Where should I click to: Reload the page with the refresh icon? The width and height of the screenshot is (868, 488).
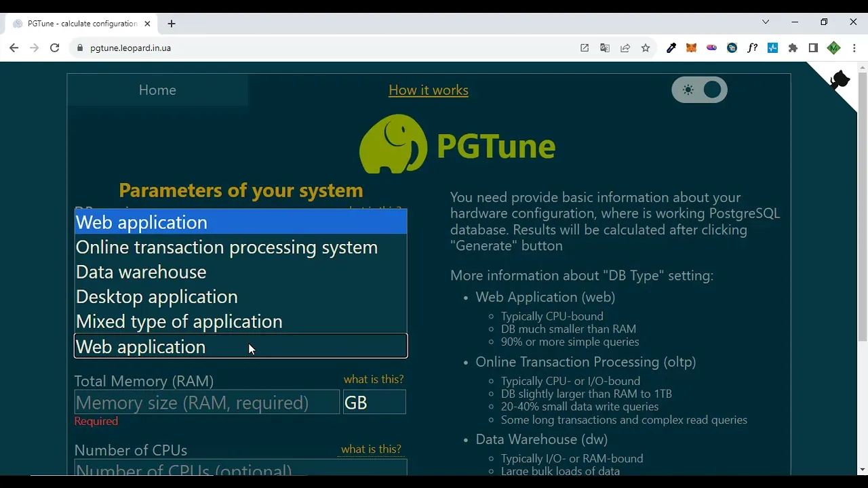pos(55,48)
